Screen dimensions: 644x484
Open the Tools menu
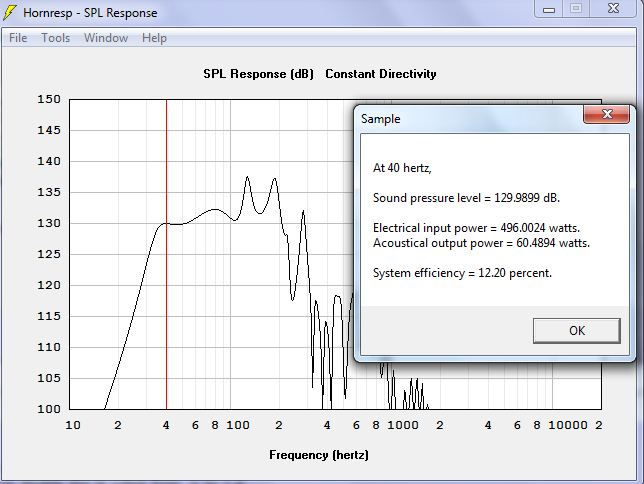point(55,38)
